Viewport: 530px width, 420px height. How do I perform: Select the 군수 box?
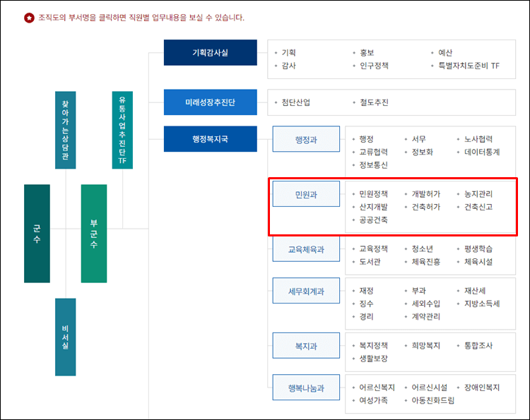[x=37, y=234]
